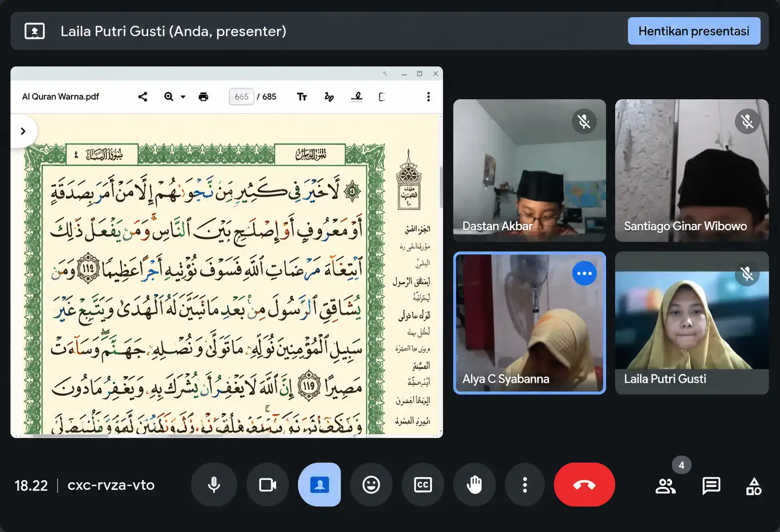
Task: Click the participant count badge showing 4
Action: point(681,465)
